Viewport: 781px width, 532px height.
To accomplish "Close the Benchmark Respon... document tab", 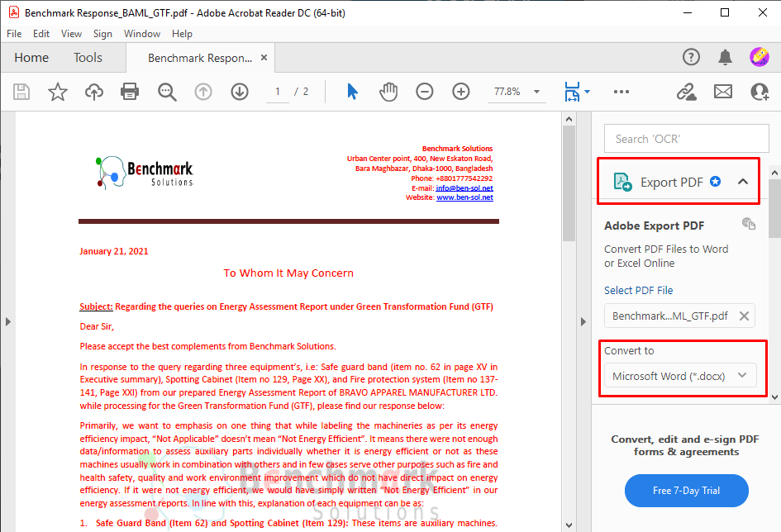I will click(264, 58).
